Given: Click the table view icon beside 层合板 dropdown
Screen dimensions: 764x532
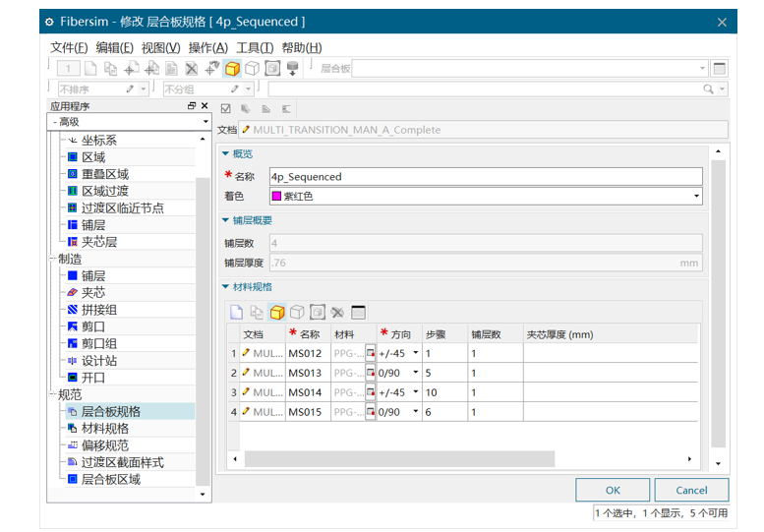Looking at the screenshot, I should point(720,69).
